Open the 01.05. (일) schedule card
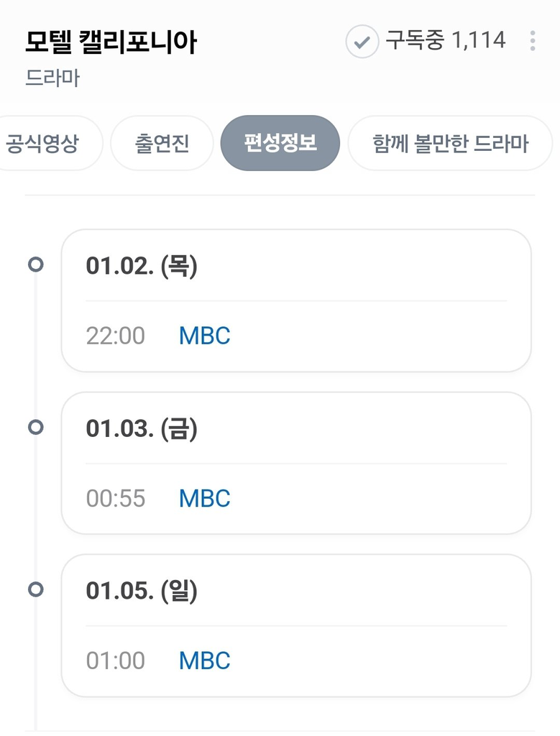This screenshot has height=736, width=560. tap(296, 626)
